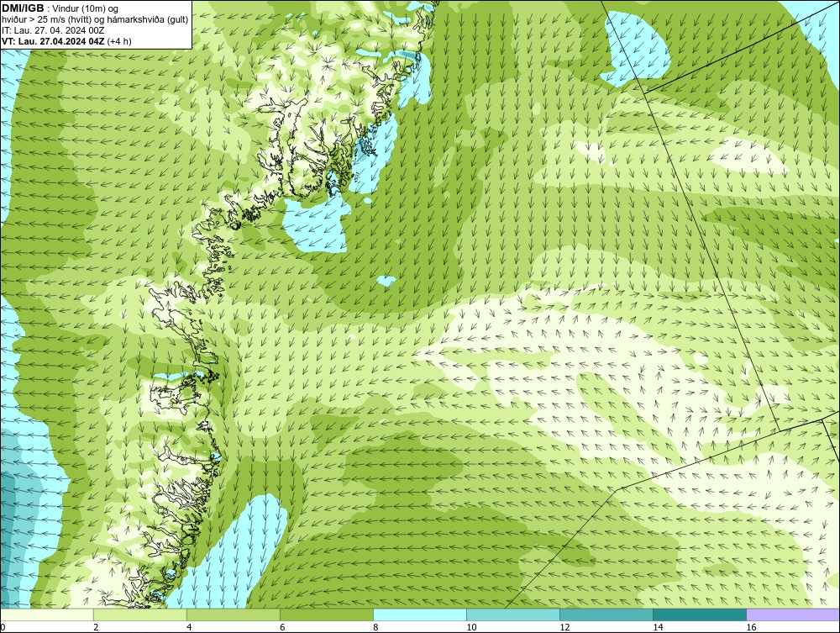Click the scale label '2'
The height and width of the screenshot is (633, 840).
96,628
